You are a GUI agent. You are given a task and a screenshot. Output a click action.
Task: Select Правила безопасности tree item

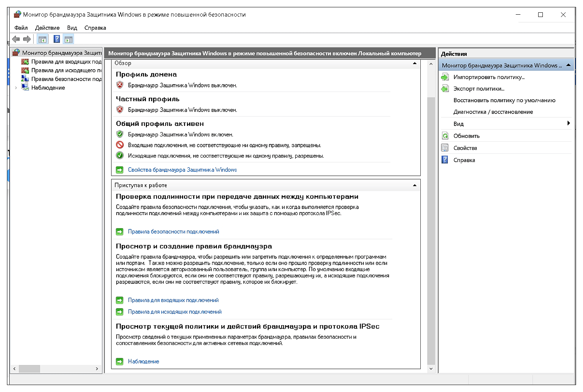click(66, 79)
